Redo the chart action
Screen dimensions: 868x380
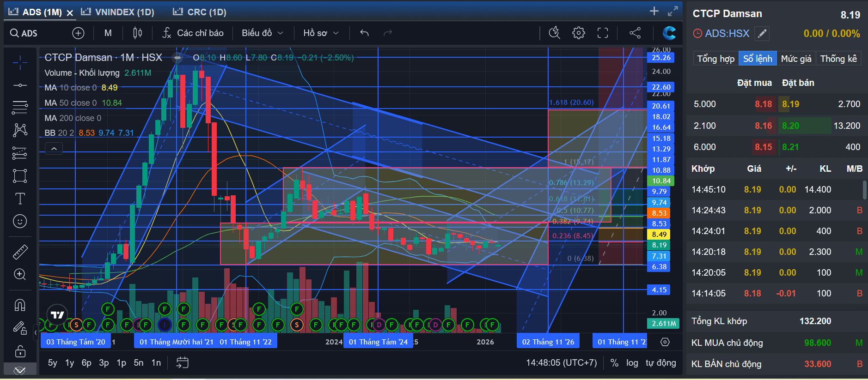[x=388, y=33]
